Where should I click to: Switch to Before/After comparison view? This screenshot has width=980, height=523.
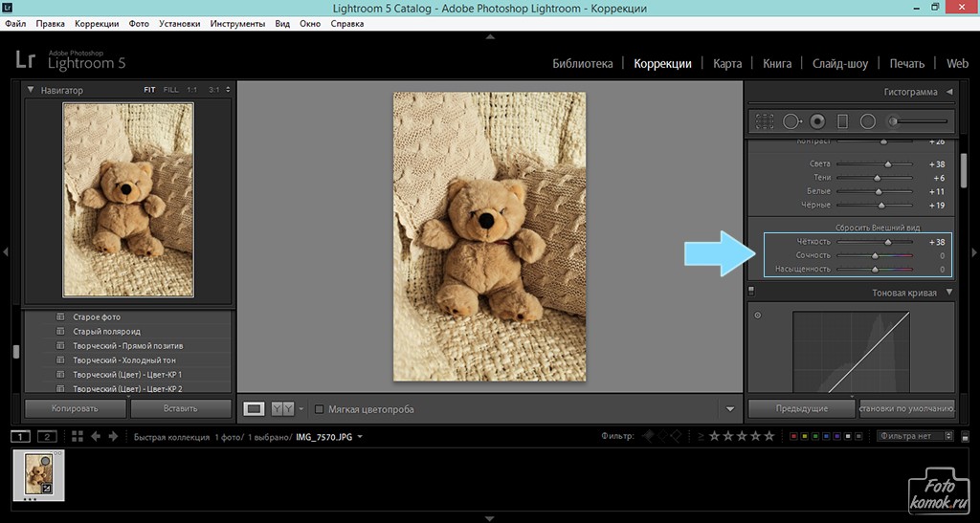pyautogui.click(x=282, y=409)
